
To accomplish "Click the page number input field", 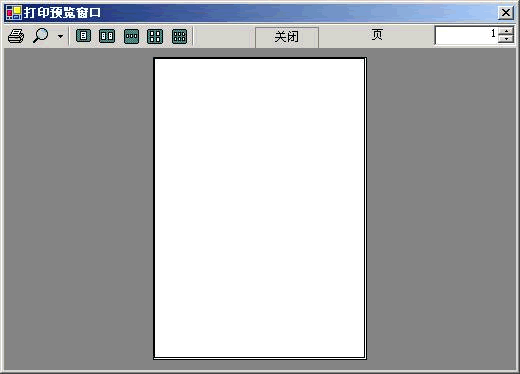I will (x=466, y=35).
